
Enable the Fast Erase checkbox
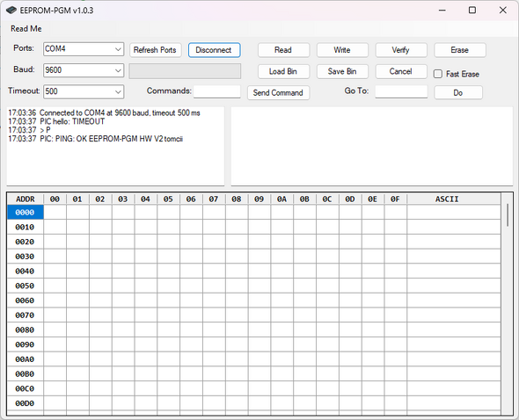pyautogui.click(x=437, y=74)
